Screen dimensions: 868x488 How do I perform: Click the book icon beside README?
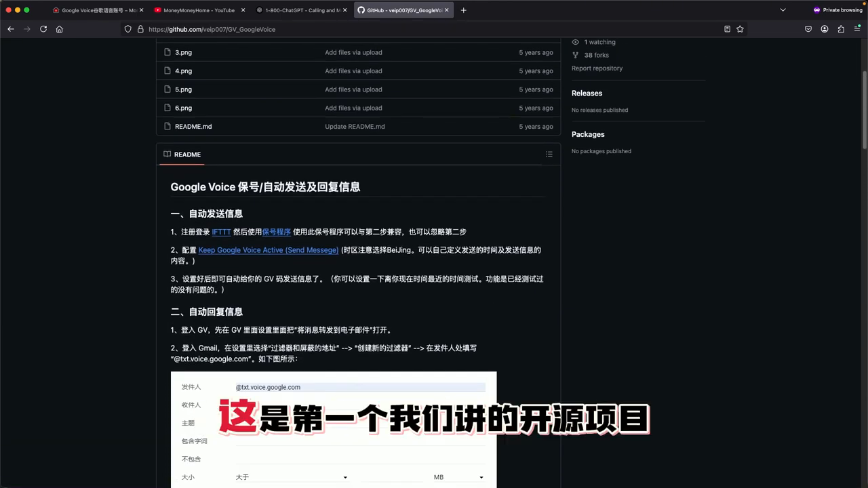167,155
